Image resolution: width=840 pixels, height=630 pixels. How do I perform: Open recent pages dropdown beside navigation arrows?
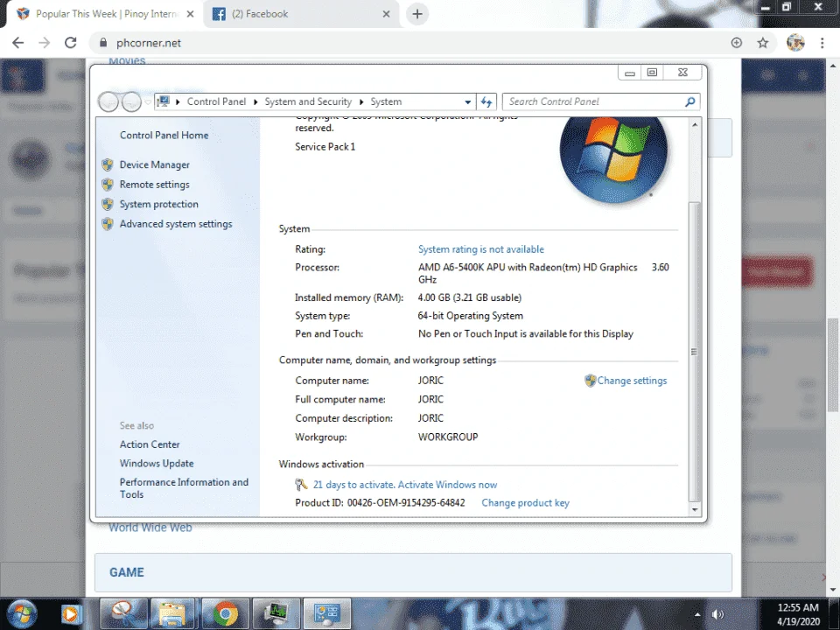[148, 101]
